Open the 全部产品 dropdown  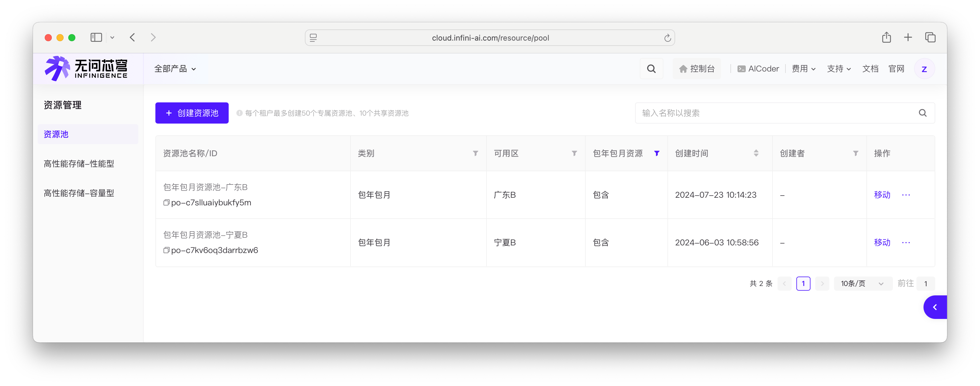pos(175,69)
